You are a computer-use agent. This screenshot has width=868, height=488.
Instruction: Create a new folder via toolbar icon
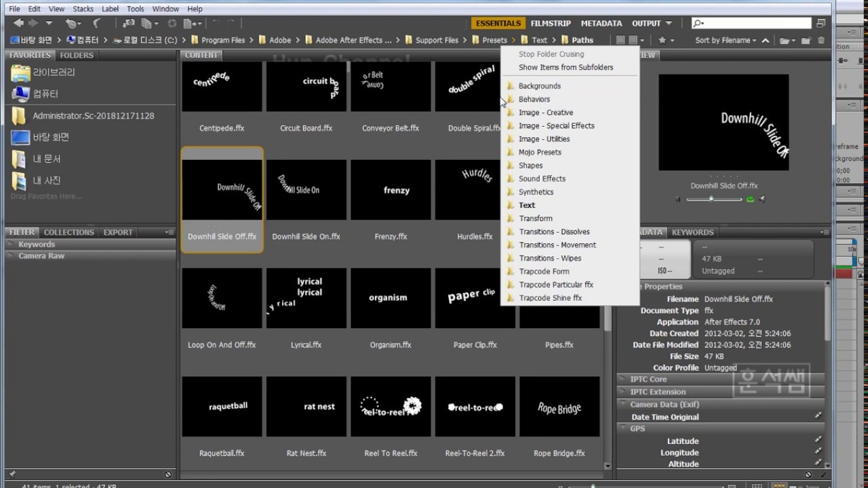(x=806, y=41)
